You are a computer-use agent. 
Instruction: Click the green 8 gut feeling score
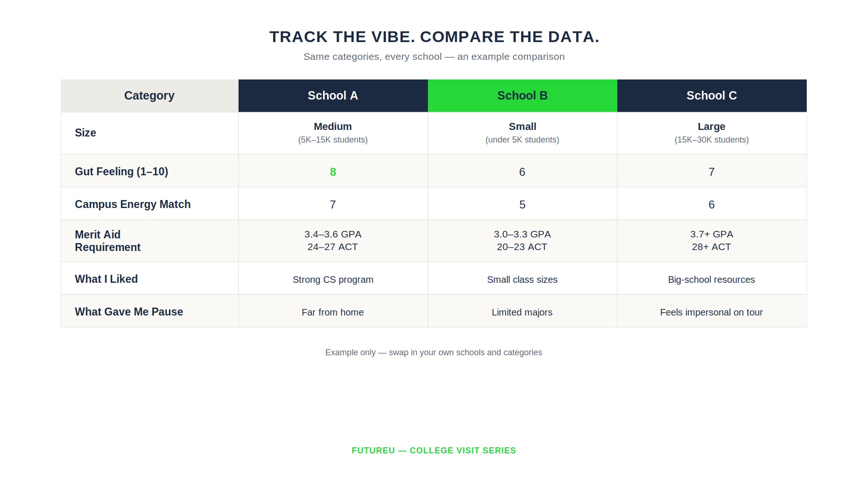[333, 172]
